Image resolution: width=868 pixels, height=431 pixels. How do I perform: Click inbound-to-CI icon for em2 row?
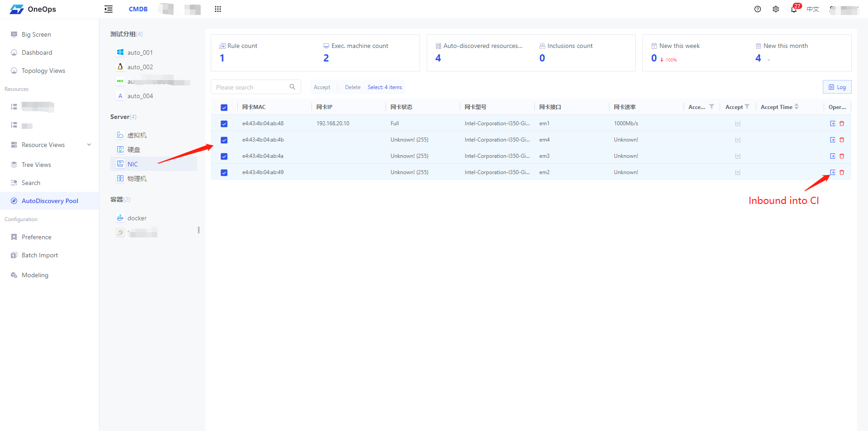pyautogui.click(x=833, y=172)
